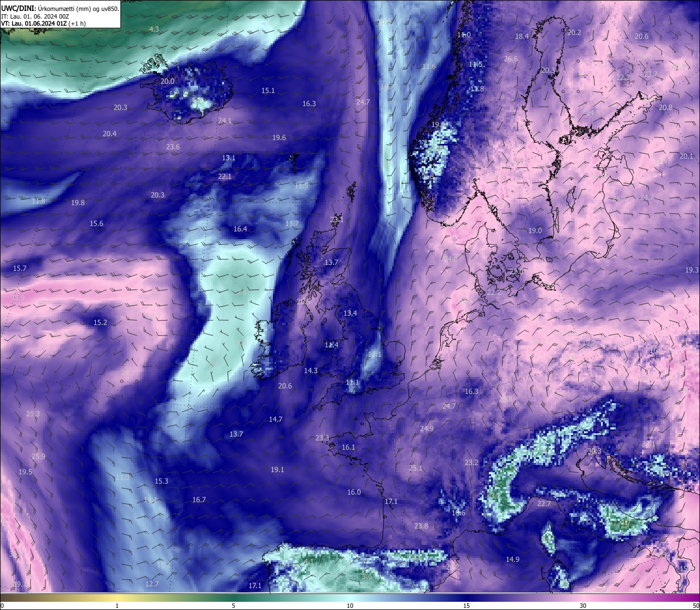Click the 19.5 value label

(x=25, y=472)
